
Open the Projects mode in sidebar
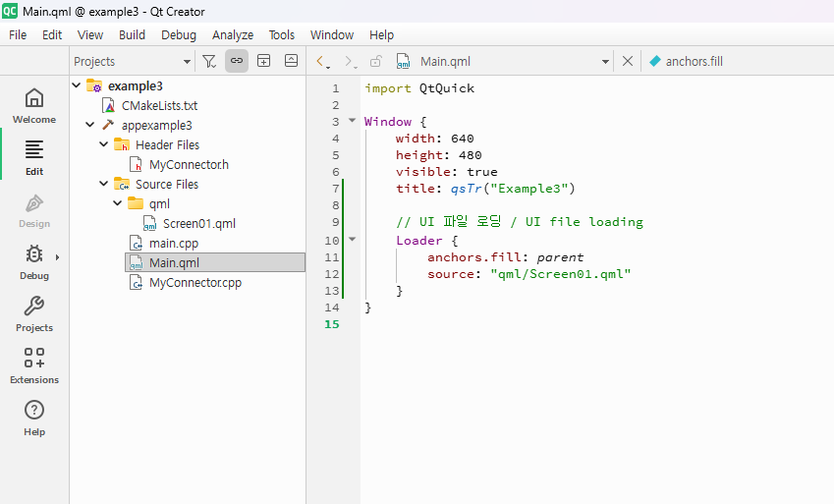pos(34,313)
